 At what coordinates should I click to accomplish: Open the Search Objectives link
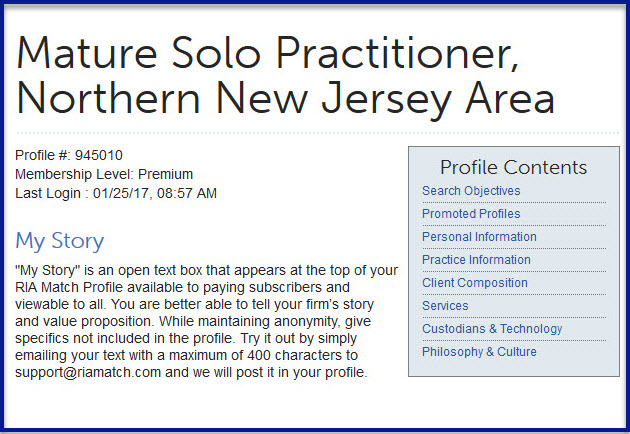click(x=471, y=191)
